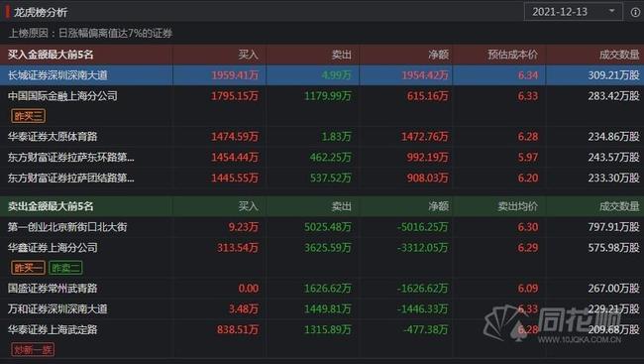
Task: Select 华泰证券太原体育路 row name
Action: pos(53,137)
